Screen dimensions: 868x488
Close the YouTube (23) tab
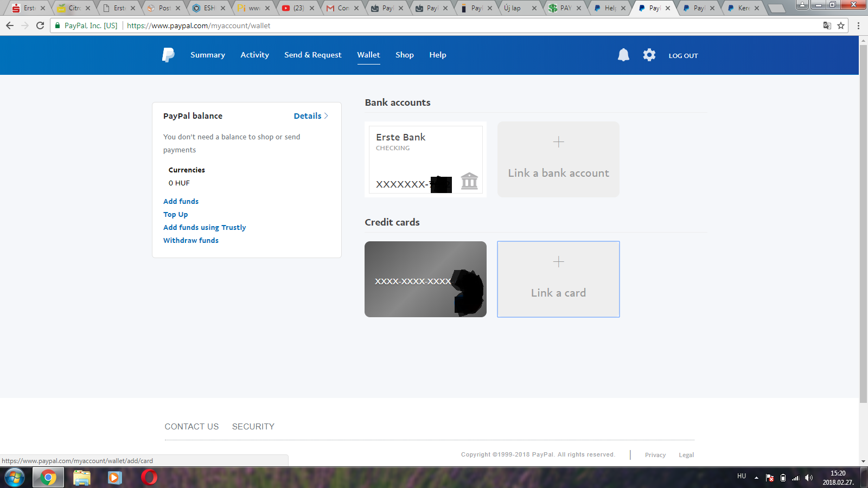coord(312,8)
